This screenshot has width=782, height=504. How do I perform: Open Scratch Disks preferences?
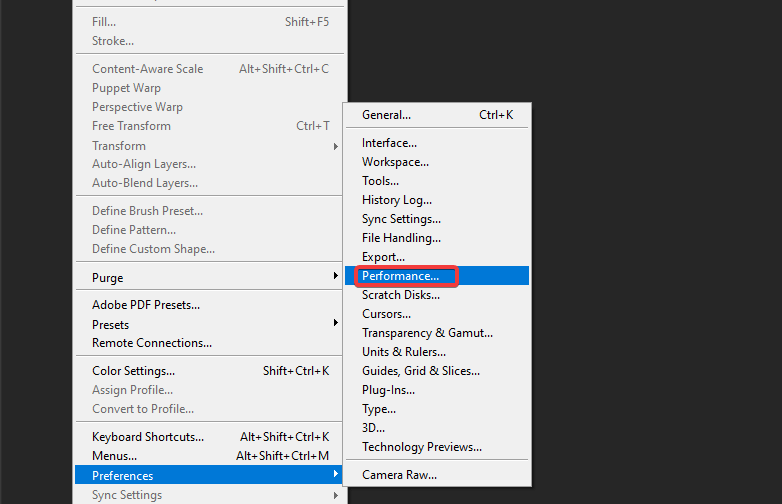(x=437, y=295)
